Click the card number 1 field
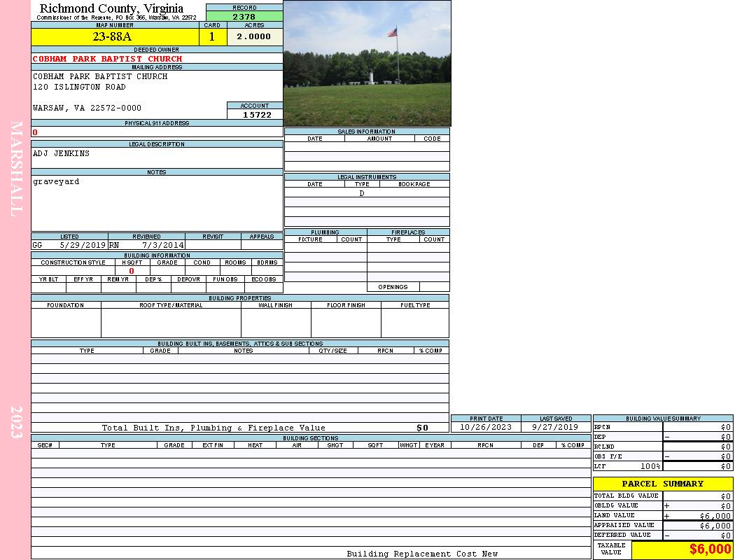 pos(212,37)
